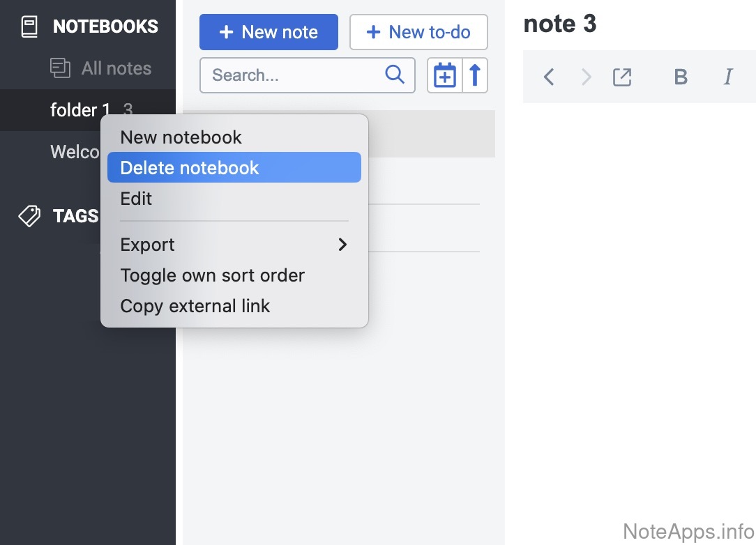Apply bold formatting
Screen dimensions: 756x545
(681, 77)
